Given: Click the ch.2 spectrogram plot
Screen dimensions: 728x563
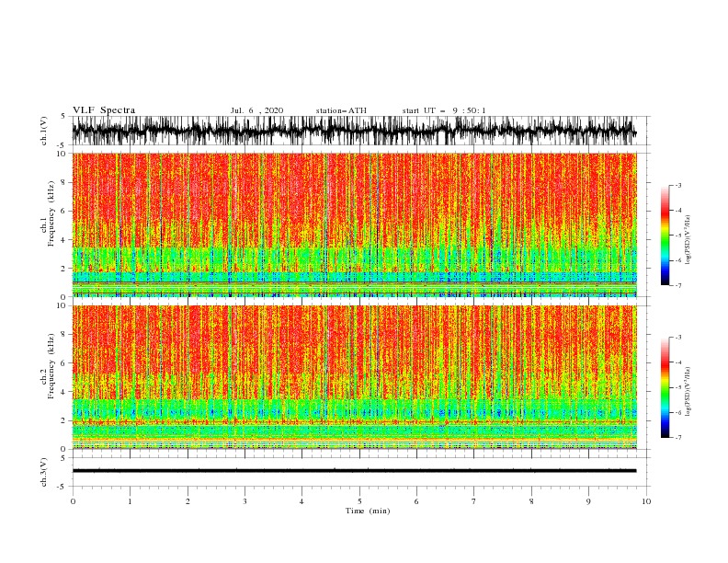Looking at the screenshot, I should pyautogui.click(x=354, y=377).
